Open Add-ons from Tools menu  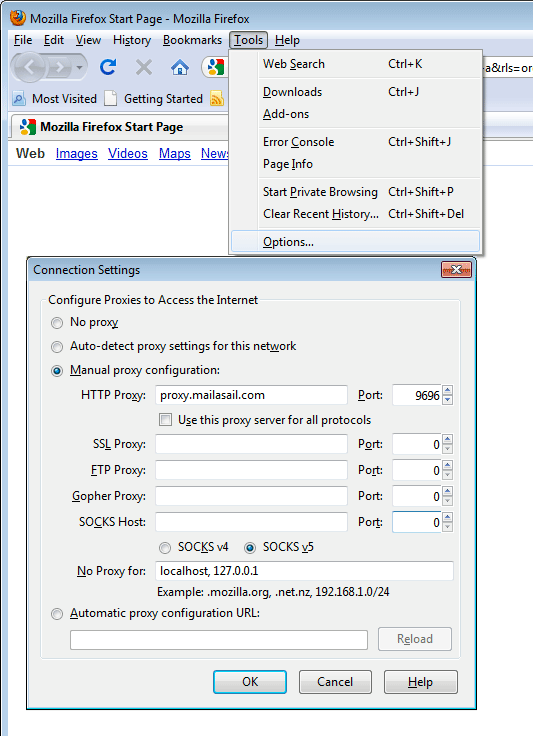356,114
